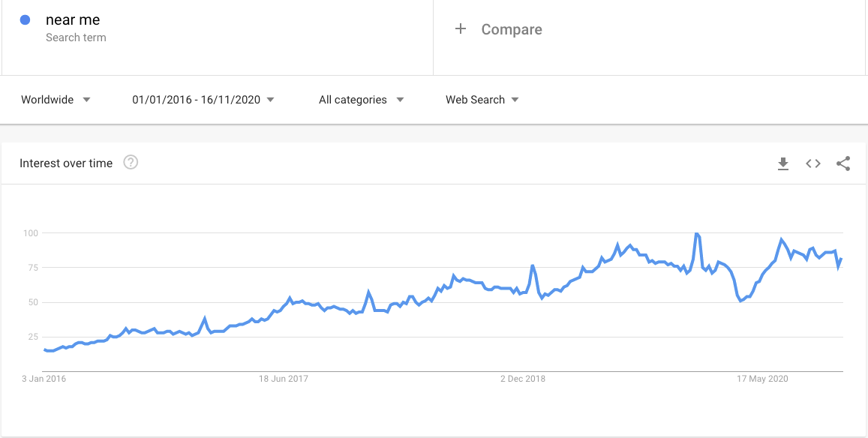
Task: Open the Interest over time help icon
Action: pyautogui.click(x=131, y=163)
